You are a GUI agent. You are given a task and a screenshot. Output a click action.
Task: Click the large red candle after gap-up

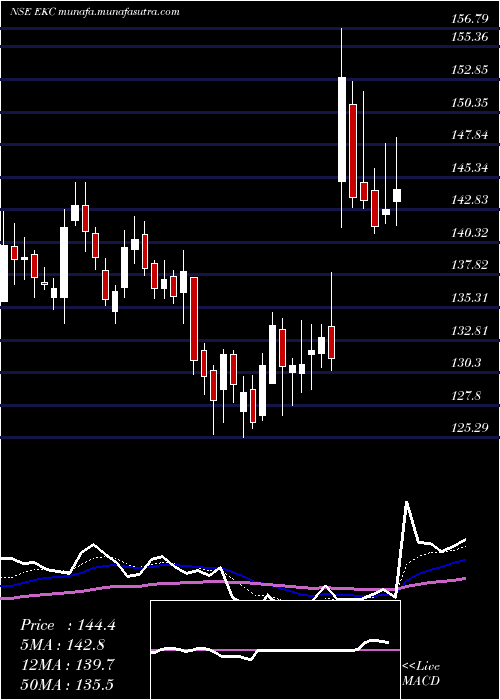click(353, 151)
